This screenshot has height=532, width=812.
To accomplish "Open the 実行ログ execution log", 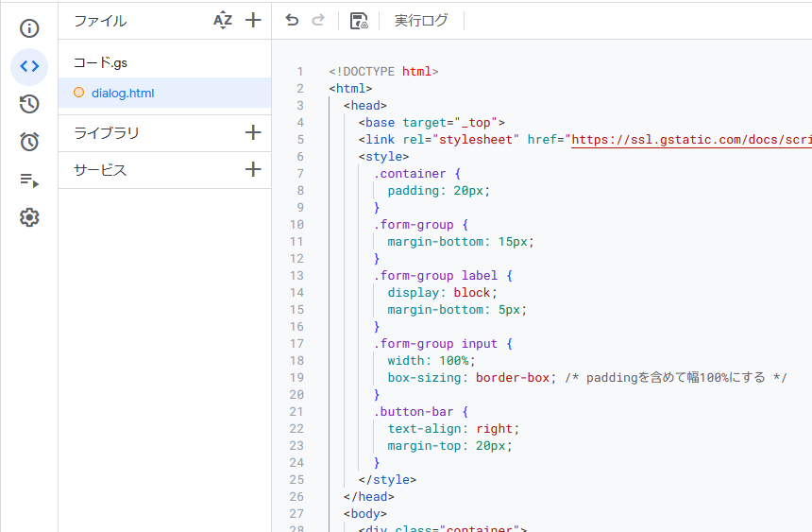I will [x=421, y=21].
